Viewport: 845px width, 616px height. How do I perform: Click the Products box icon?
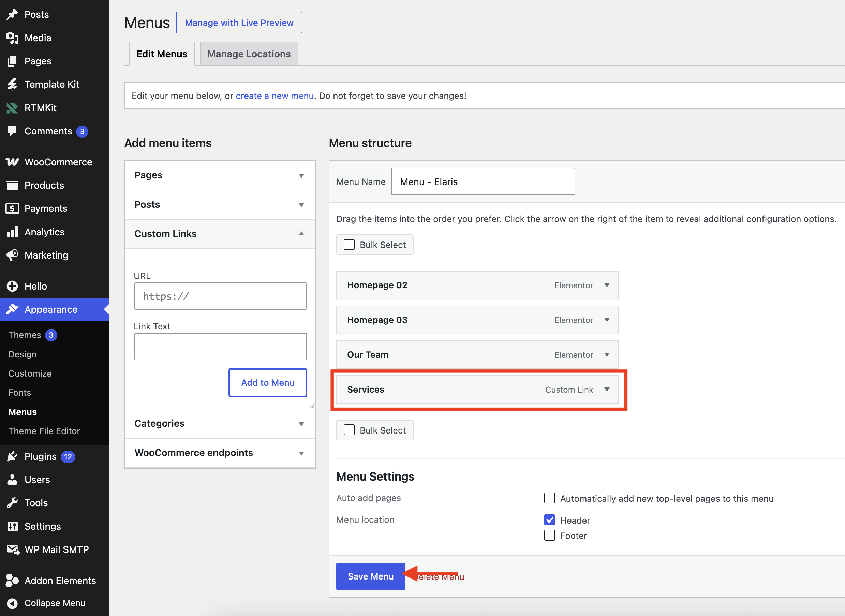[x=12, y=185]
